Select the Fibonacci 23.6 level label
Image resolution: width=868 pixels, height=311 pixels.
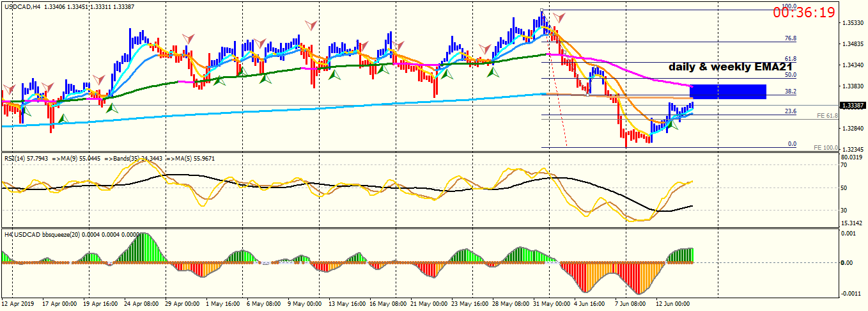(x=790, y=111)
